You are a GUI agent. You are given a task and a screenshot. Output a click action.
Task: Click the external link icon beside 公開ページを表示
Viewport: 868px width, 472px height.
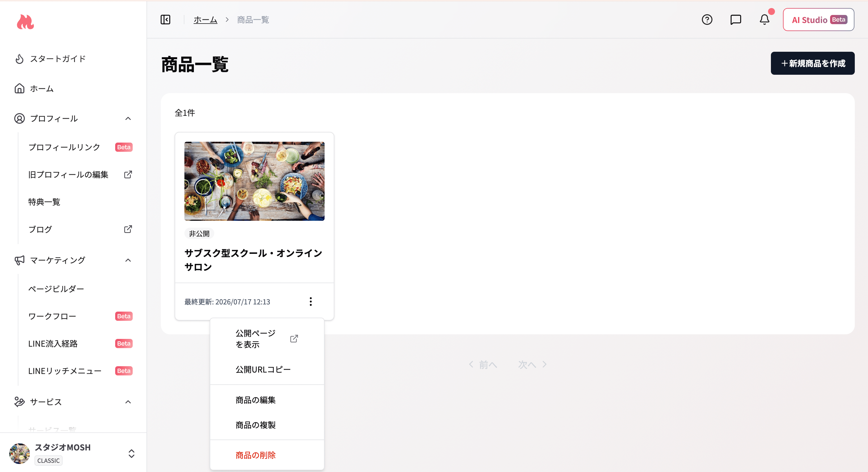(294, 339)
